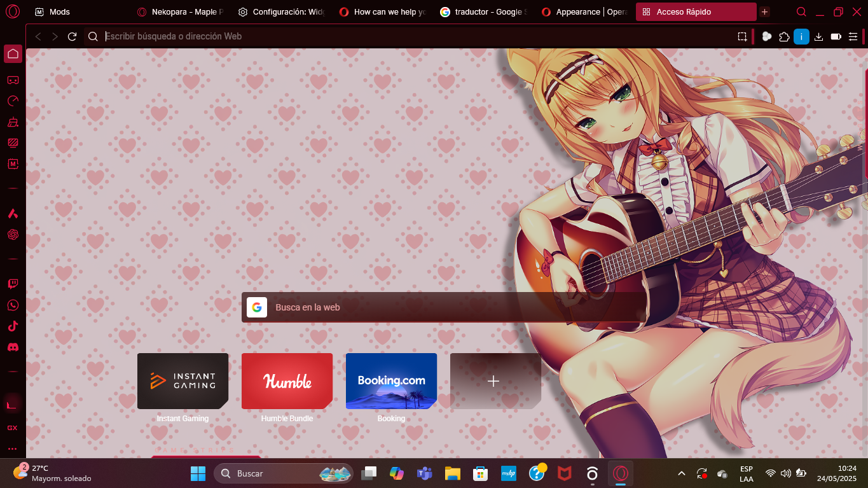Viewport: 868px width, 488px height.
Task: Open the three-circles color icon in the toolbar
Action: [767, 36]
